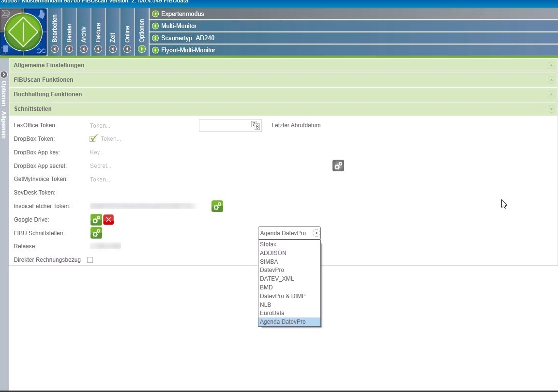Click the green gear icon next to InvoiceFetcher Token
The image size is (558, 392).
tap(217, 207)
